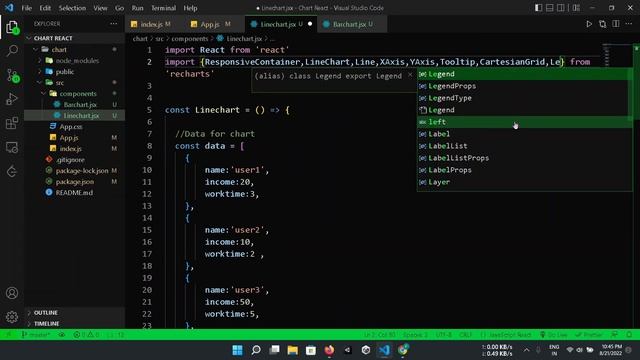
Task: Open Windows taskbar search
Action: pyautogui.click(x=256, y=350)
